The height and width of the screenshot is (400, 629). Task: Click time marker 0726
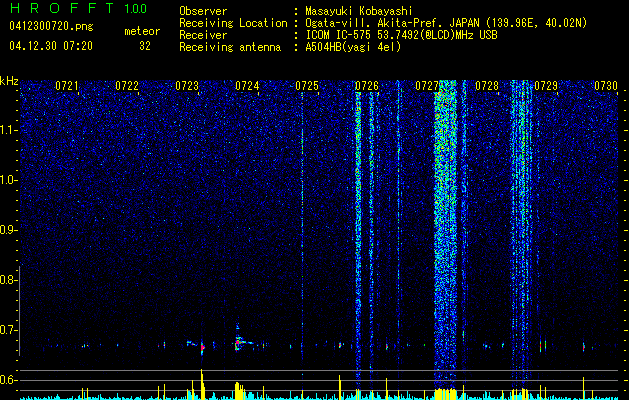coord(367,85)
